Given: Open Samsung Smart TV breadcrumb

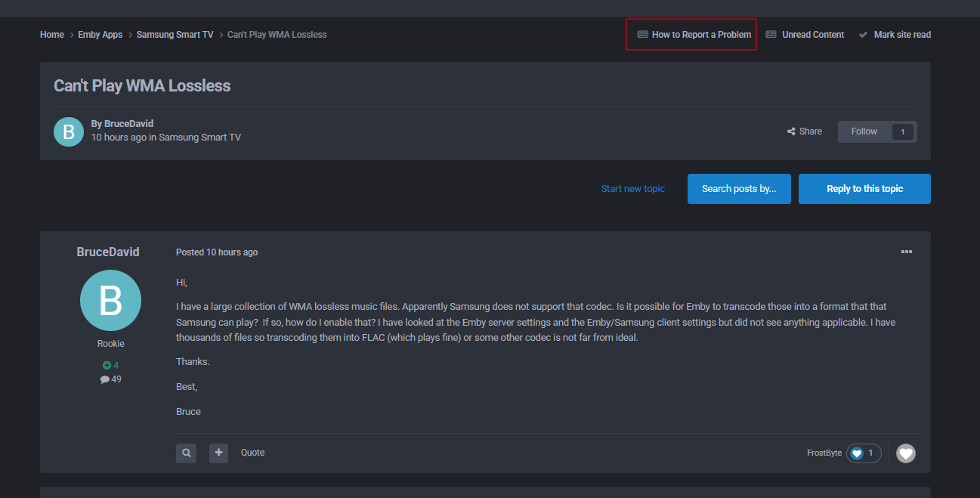Looking at the screenshot, I should point(175,35).
